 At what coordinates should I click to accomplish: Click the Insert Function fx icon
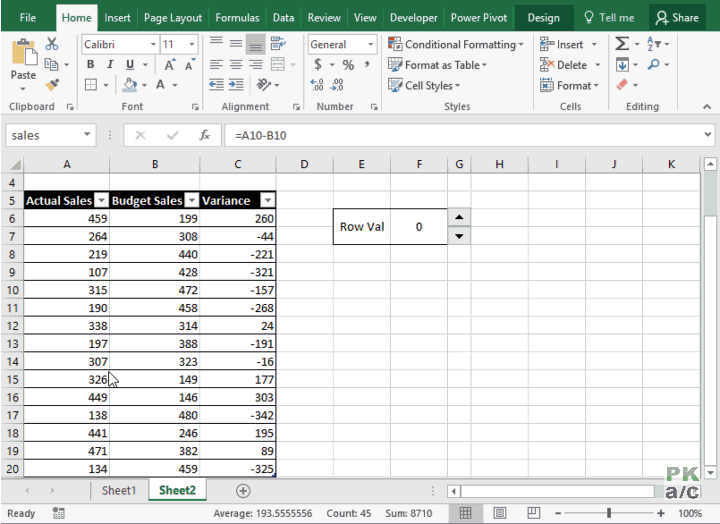(205, 135)
